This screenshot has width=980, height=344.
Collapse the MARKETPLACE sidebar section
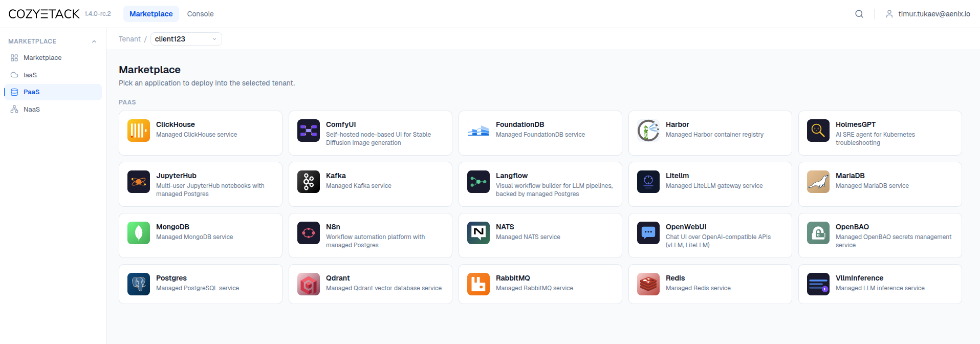pyautogui.click(x=94, y=41)
